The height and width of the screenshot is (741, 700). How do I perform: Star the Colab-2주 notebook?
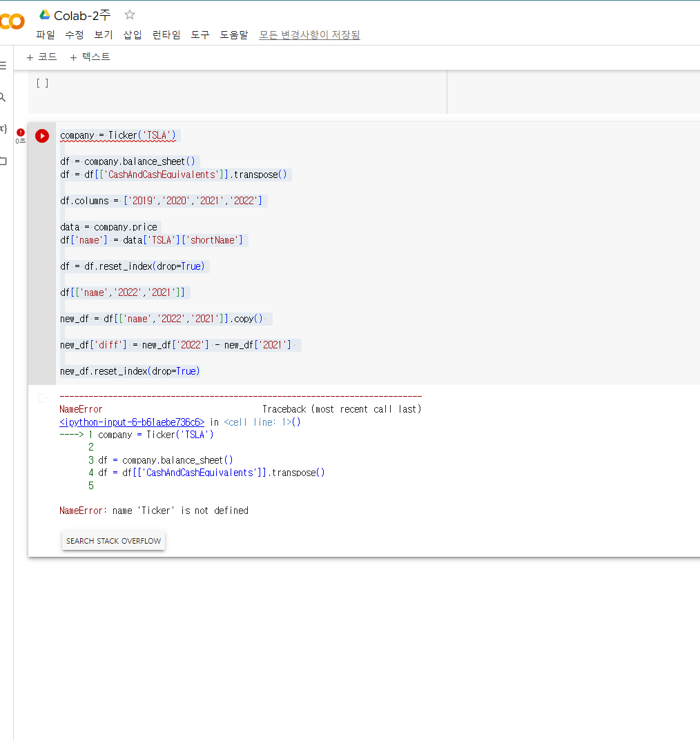click(130, 14)
